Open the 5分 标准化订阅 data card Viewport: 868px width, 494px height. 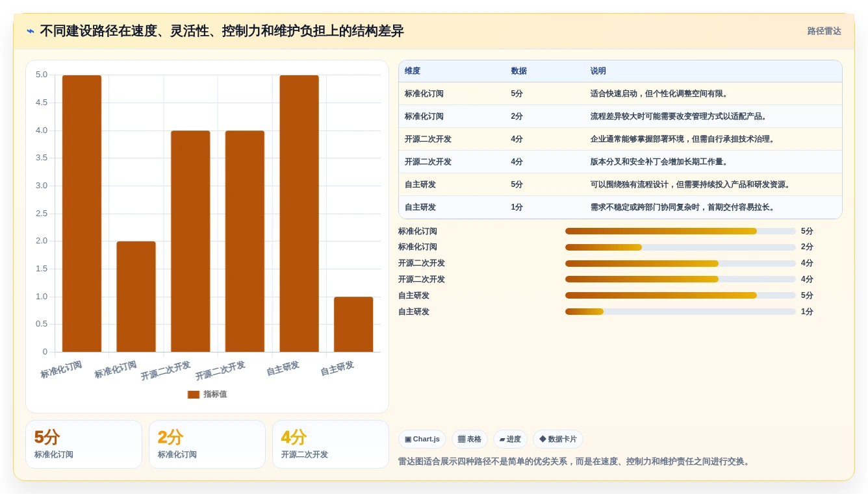(84, 445)
